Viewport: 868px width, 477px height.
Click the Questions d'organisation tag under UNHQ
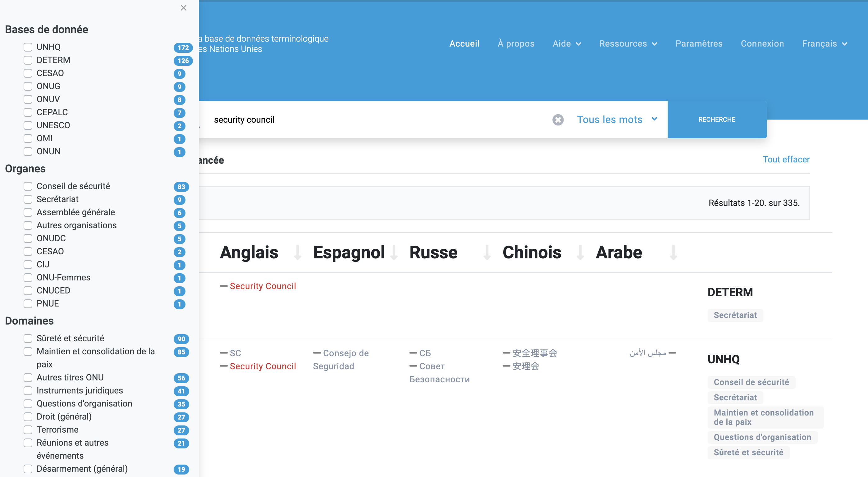[762, 437]
